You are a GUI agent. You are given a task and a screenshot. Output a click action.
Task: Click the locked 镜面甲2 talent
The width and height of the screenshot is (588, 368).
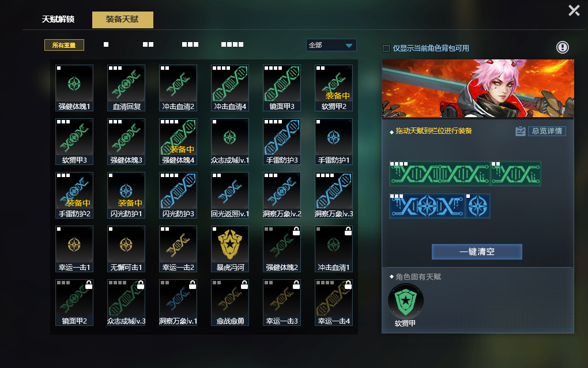click(74, 302)
